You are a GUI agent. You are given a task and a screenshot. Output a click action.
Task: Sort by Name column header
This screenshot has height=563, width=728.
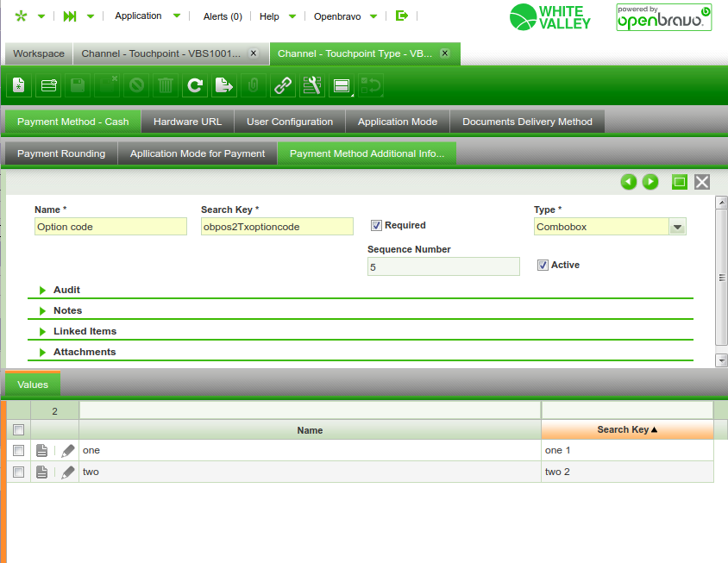(x=310, y=430)
